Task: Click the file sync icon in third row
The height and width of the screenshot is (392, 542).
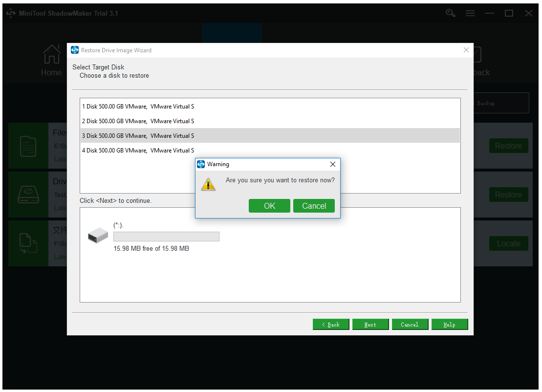Action: coord(28,244)
